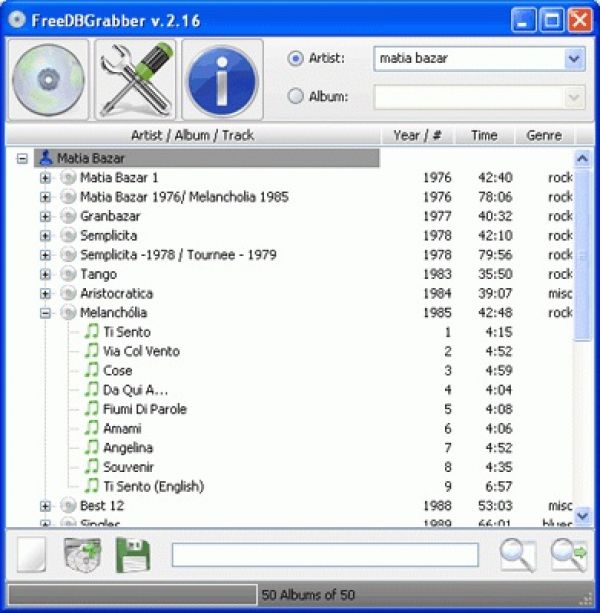Click the Matia Bazar artist person icon
The image size is (600, 613).
point(46,158)
